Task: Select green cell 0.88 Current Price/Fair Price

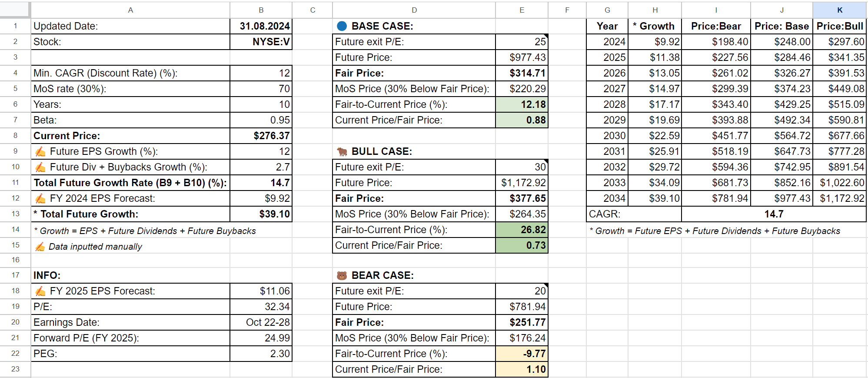Action: pyautogui.click(x=522, y=120)
